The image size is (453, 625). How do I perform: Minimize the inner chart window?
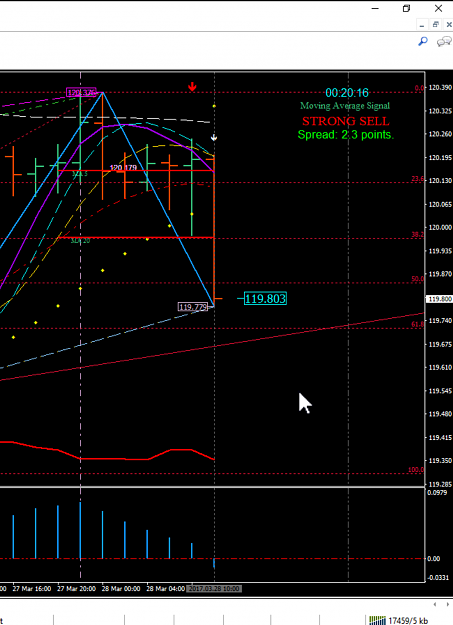pyautogui.click(x=422, y=25)
